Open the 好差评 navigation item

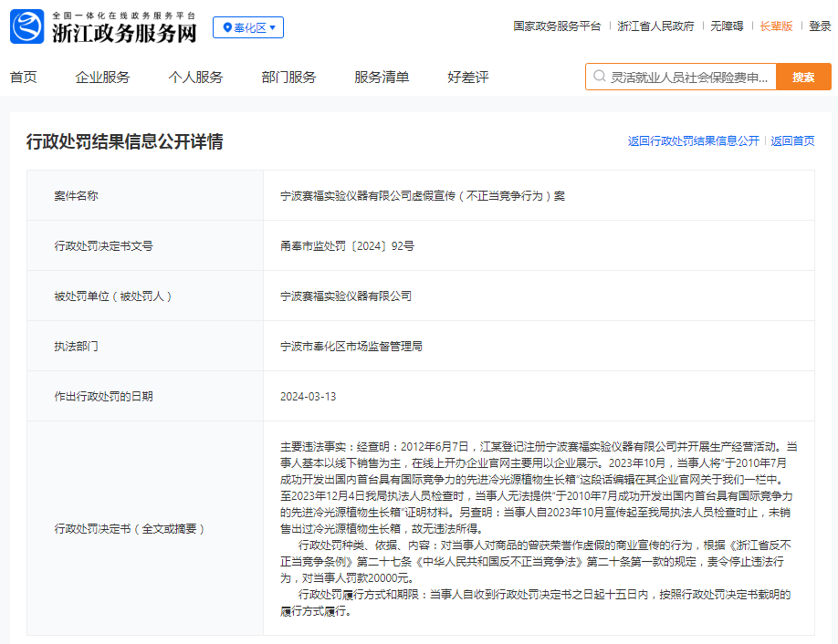coord(468,78)
